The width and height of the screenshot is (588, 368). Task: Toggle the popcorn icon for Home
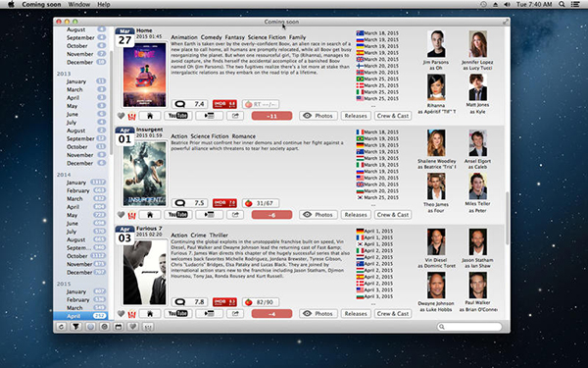tap(131, 116)
